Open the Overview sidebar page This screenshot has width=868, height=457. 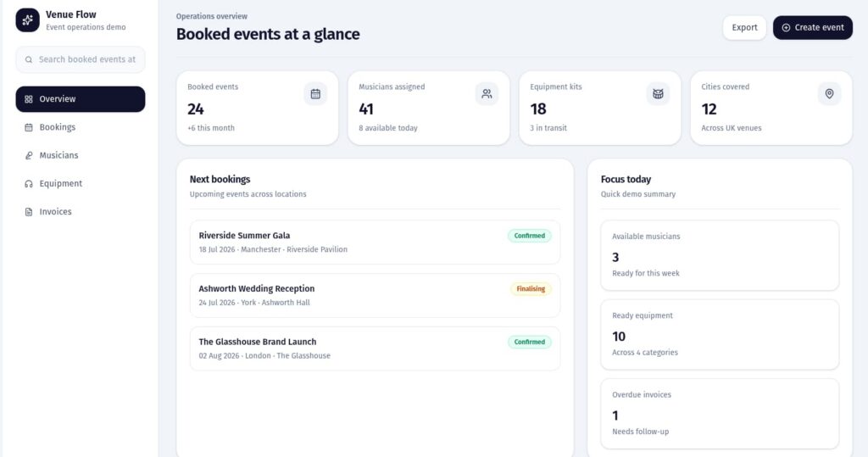[81, 99]
